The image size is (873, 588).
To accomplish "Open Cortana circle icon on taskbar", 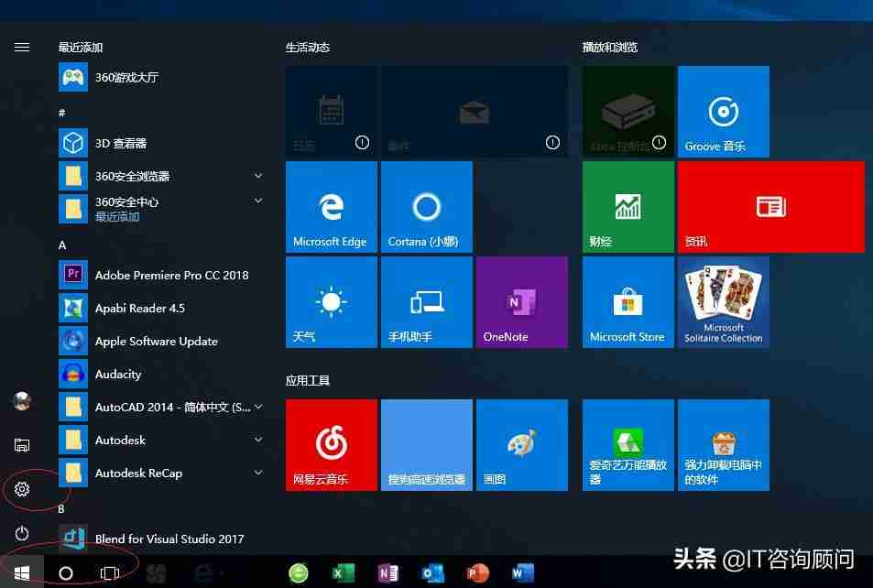I will (66, 573).
